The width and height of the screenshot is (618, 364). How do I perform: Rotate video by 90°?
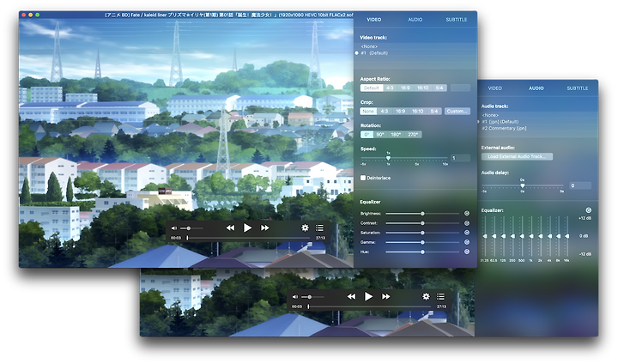point(380,135)
